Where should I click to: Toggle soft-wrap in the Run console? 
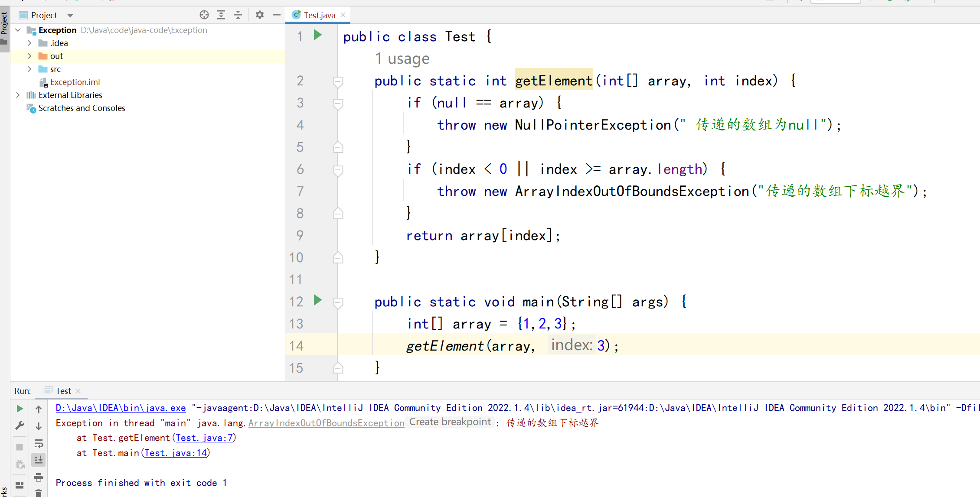tap(39, 443)
